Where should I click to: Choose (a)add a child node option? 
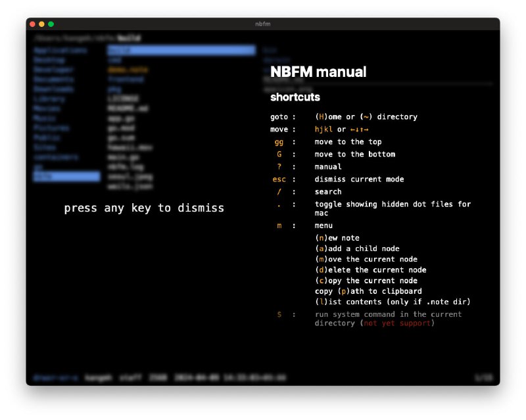(357, 248)
